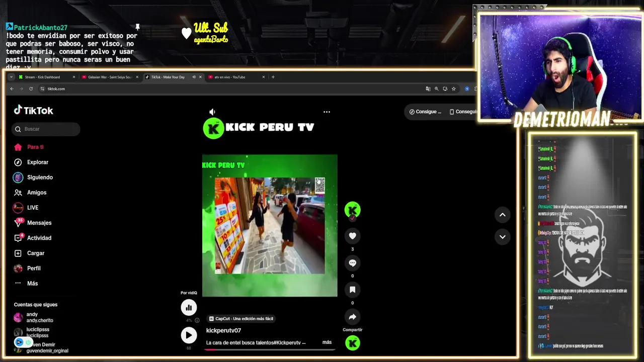Click the install app icon in address bar
The image size is (644, 362).
click(445, 89)
